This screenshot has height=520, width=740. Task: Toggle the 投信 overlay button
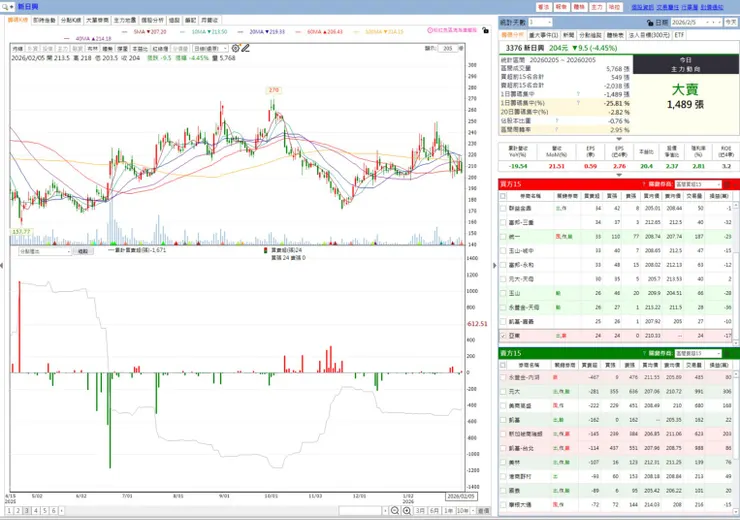click(48, 49)
